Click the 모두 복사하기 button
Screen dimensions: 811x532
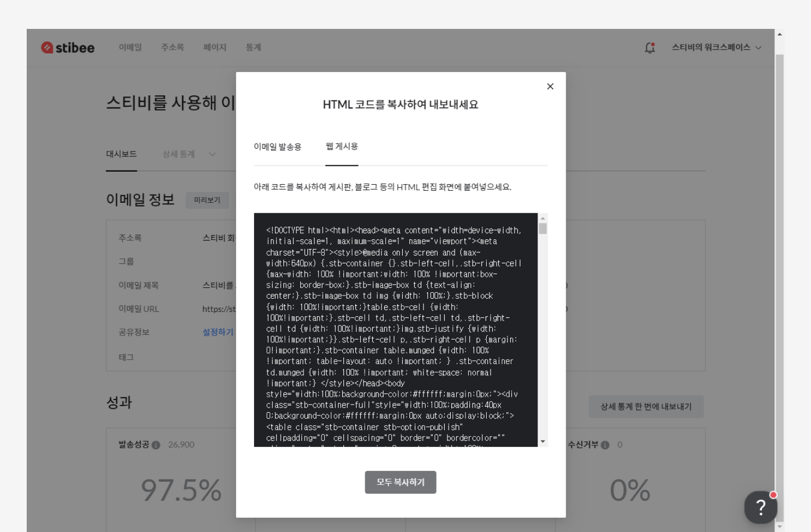(x=401, y=482)
